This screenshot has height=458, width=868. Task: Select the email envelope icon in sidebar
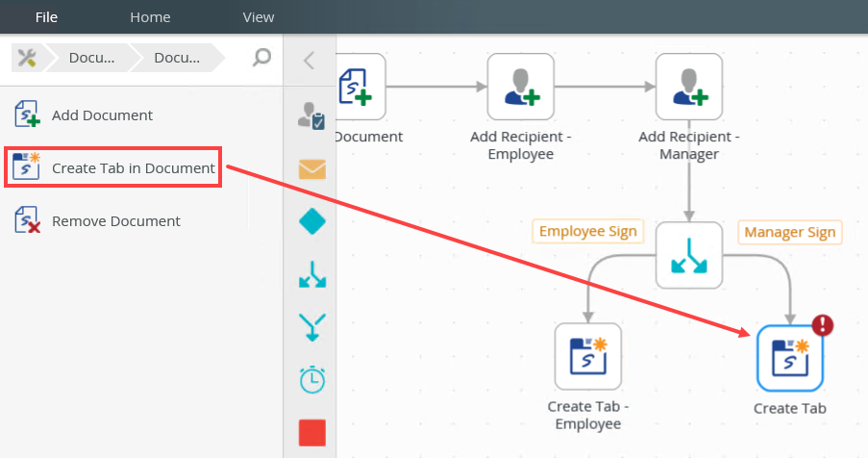point(312,169)
